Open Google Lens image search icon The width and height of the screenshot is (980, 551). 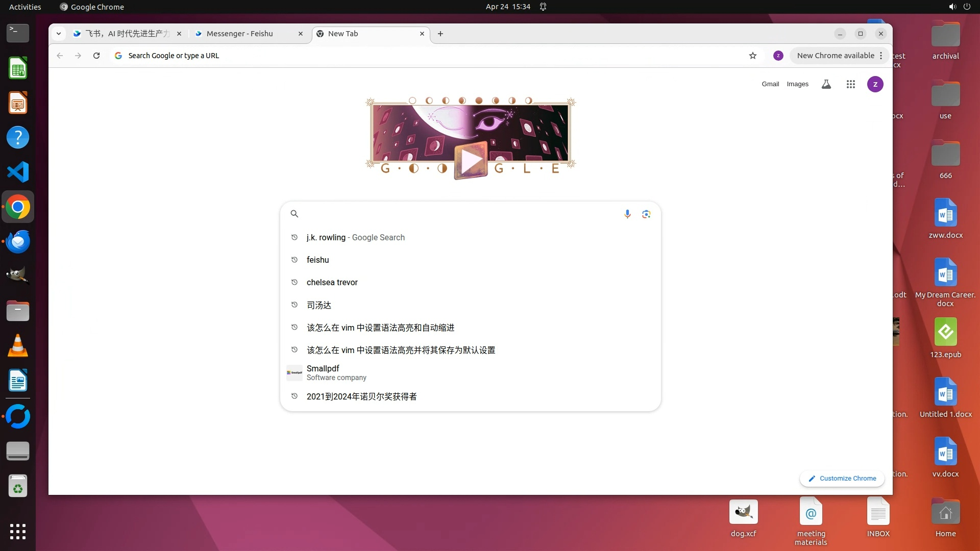point(646,214)
